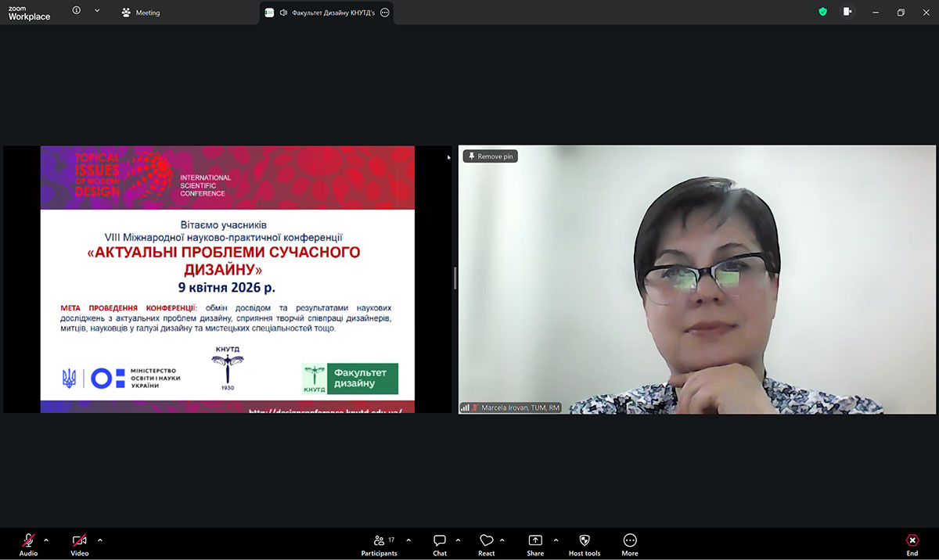Screen dimensions: 939x560
Task: Open the green encryption shield icon
Action: [x=822, y=12]
